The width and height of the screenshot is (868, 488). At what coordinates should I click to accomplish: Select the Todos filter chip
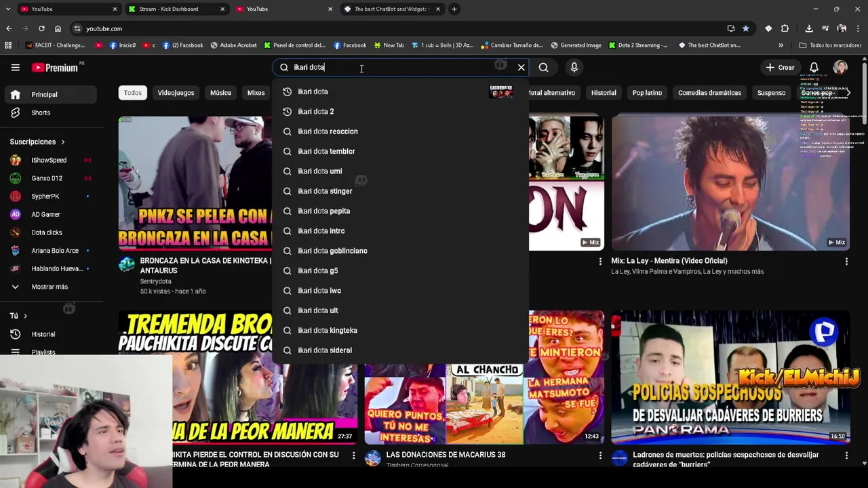click(x=133, y=93)
